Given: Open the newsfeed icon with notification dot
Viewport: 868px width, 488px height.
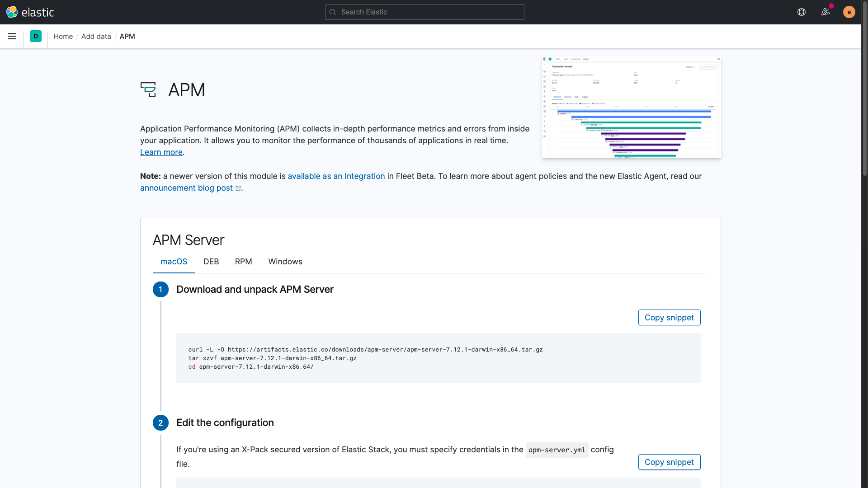Looking at the screenshot, I should point(826,12).
